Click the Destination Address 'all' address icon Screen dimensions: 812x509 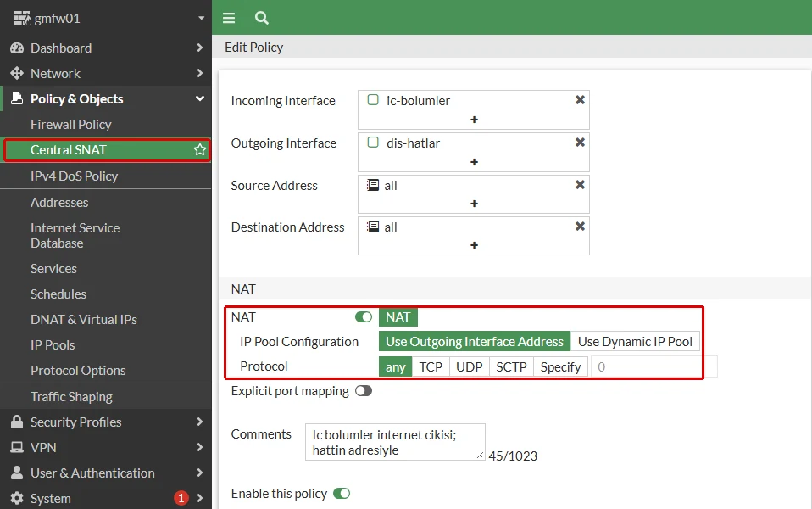tap(373, 227)
